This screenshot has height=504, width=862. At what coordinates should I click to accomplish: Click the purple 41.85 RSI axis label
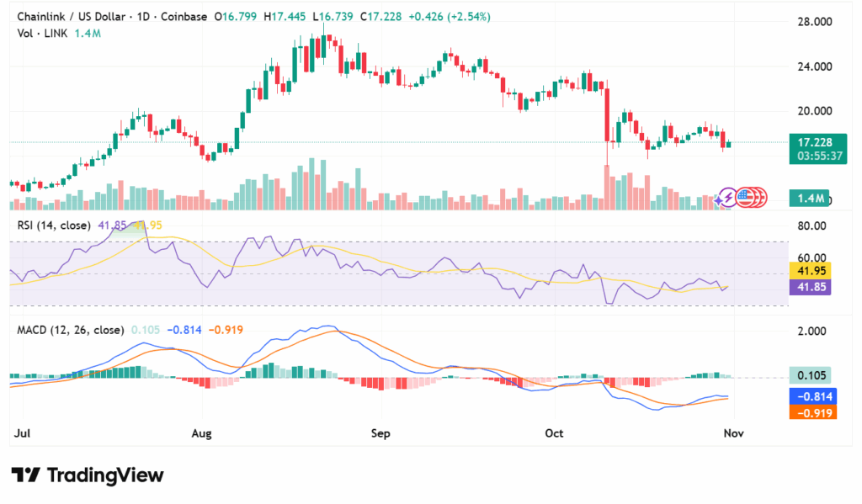click(809, 287)
